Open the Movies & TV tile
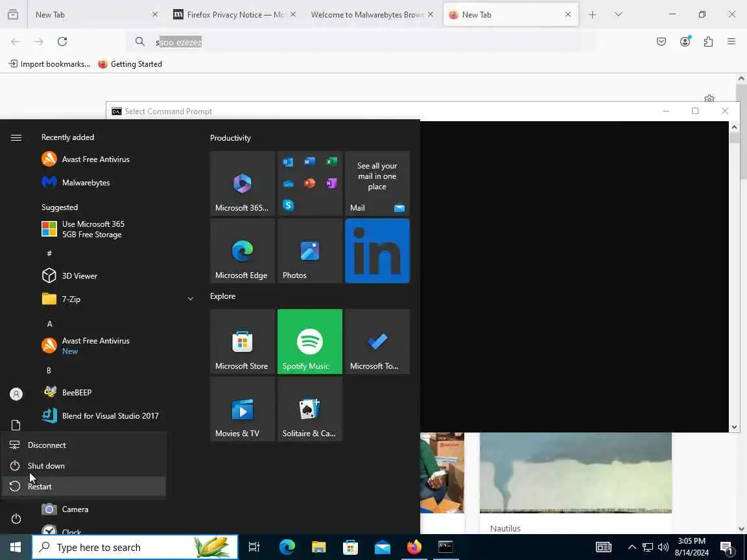 tap(243, 409)
